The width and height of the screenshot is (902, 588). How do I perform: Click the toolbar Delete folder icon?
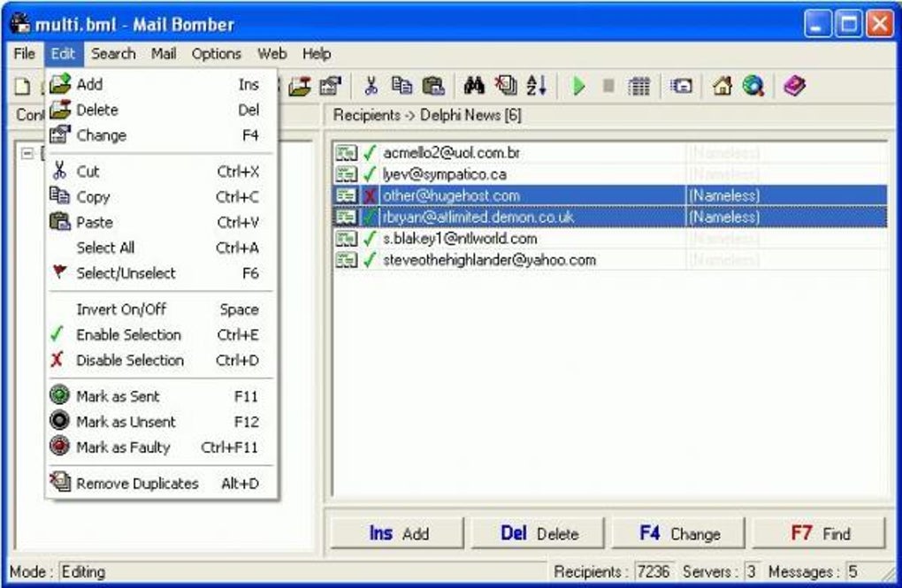click(x=300, y=87)
